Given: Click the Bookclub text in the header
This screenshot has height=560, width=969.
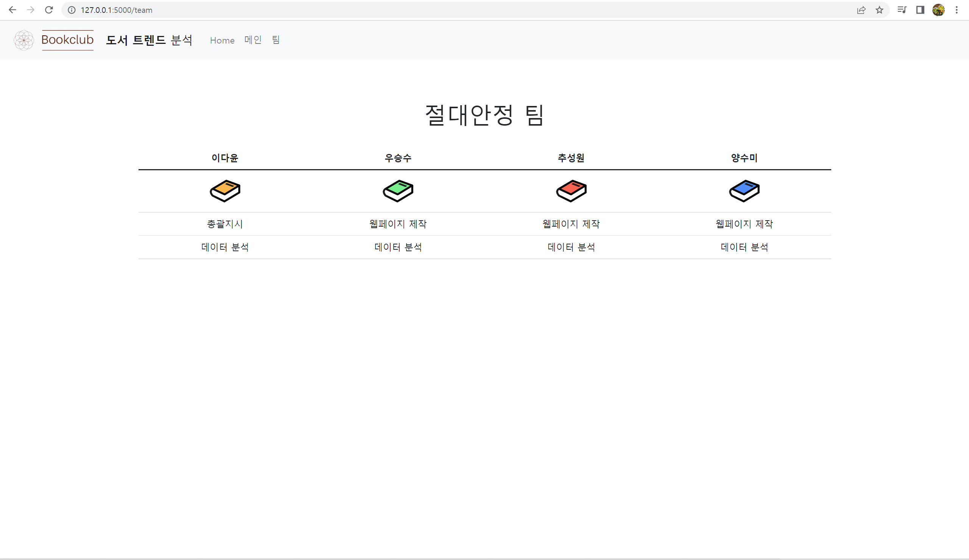Looking at the screenshot, I should (68, 40).
